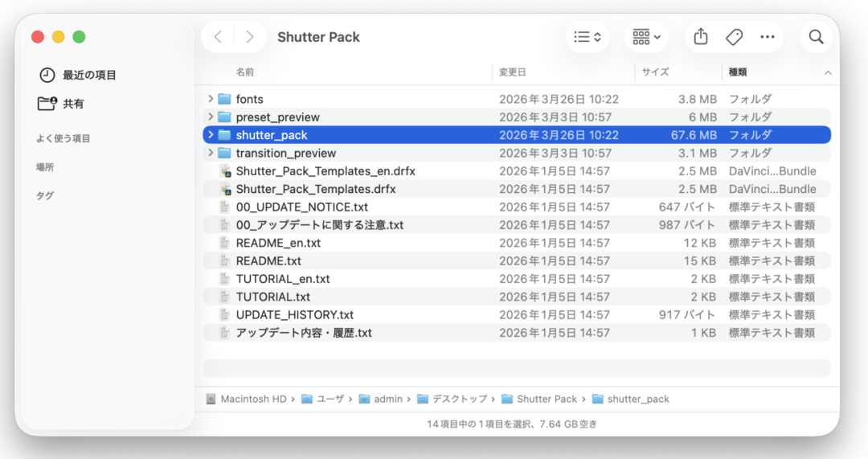
Task: Click the タグ sidebar section header
Action: pos(45,195)
